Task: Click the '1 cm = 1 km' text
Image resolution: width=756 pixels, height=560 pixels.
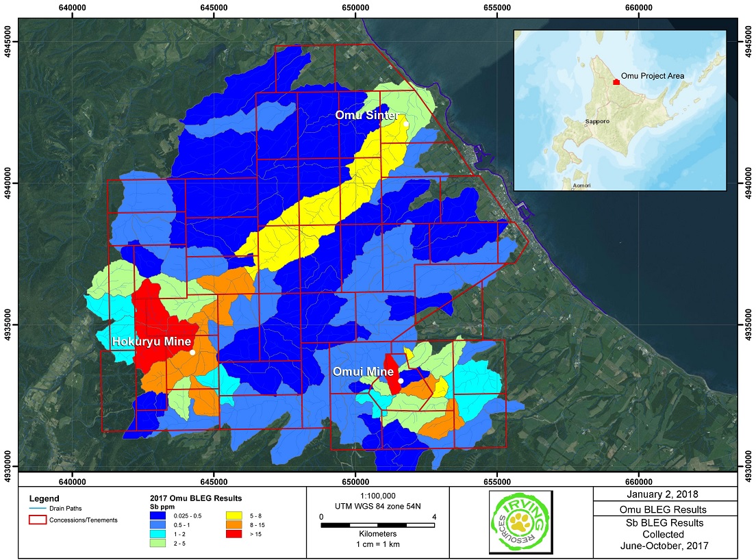Action: tap(378, 544)
